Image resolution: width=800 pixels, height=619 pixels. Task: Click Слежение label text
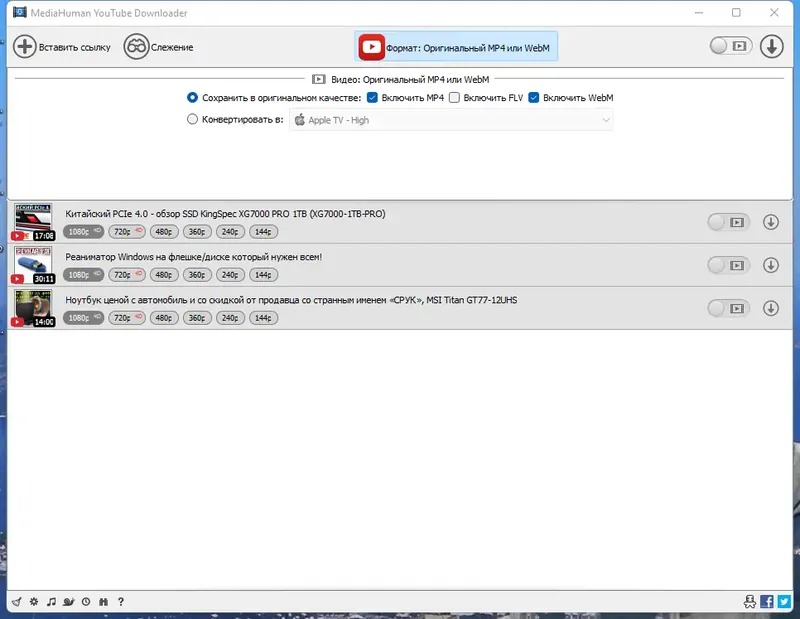(172, 47)
